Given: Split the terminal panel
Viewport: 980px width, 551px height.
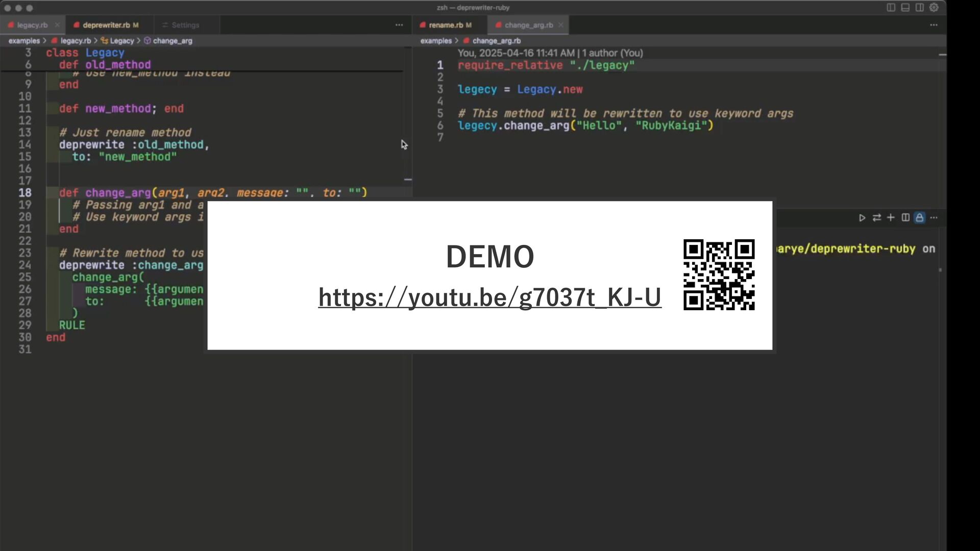Looking at the screenshot, I should [905, 218].
